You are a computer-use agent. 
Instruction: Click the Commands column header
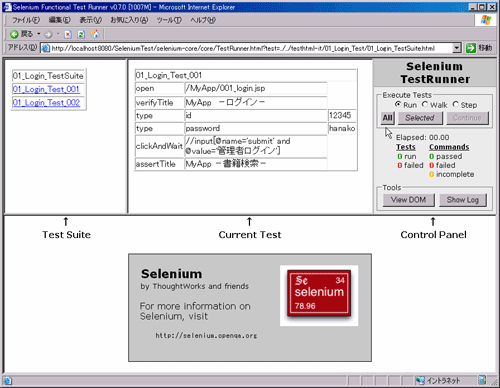click(449, 147)
